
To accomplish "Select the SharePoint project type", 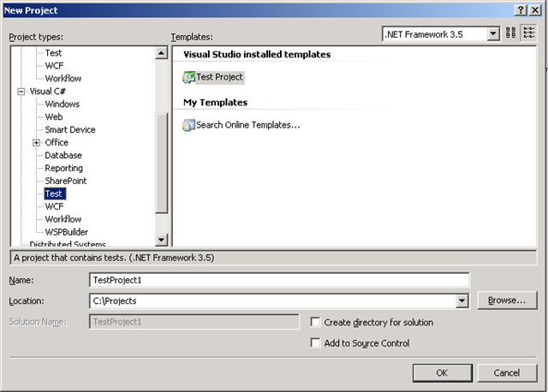I will pos(66,181).
